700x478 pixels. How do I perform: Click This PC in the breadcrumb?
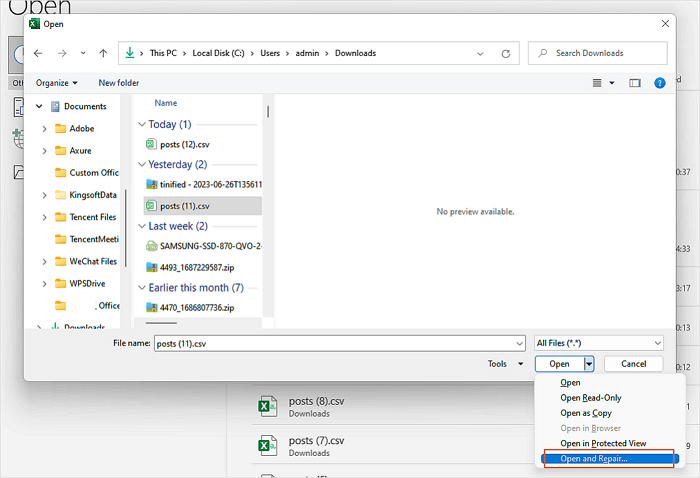pyautogui.click(x=163, y=54)
